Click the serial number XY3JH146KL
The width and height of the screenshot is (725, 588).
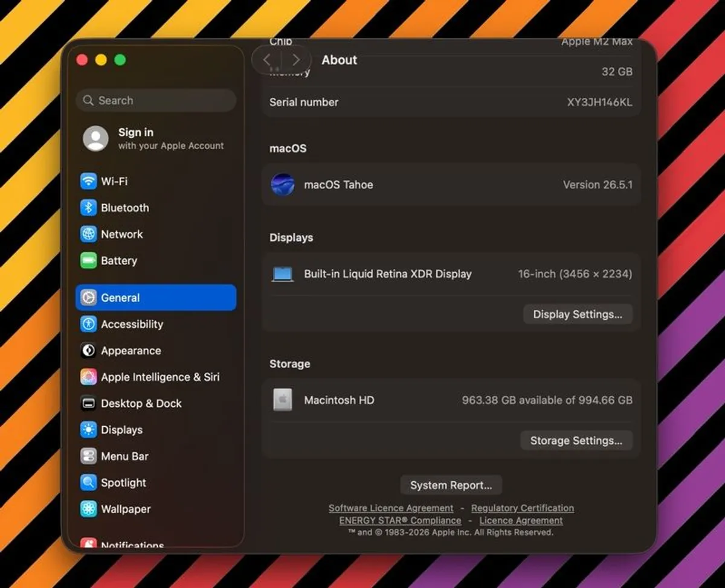(599, 102)
